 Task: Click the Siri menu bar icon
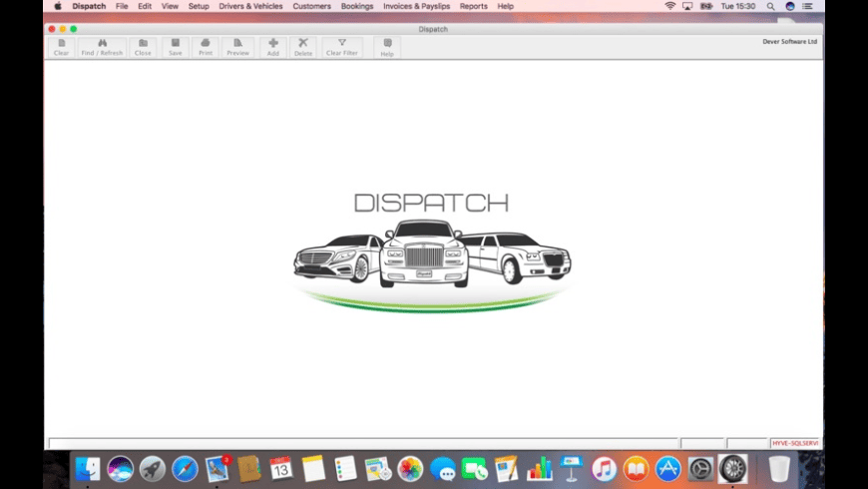tap(790, 6)
